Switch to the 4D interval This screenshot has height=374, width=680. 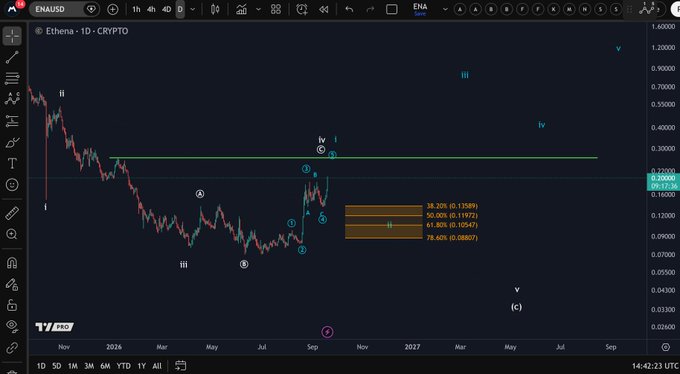[166, 9]
